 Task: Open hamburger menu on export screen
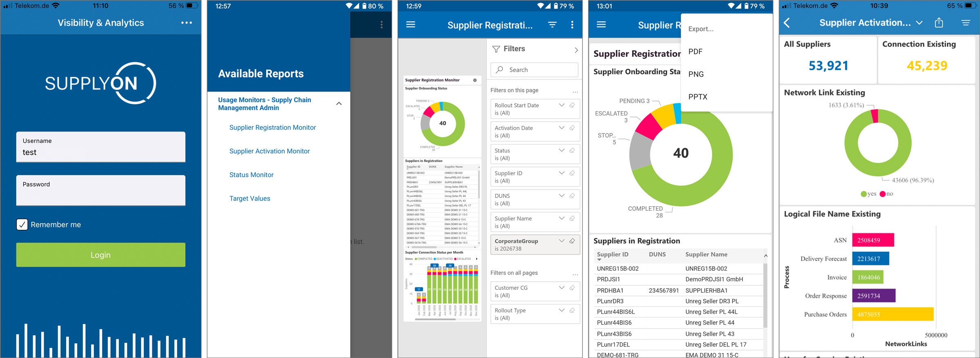point(601,24)
